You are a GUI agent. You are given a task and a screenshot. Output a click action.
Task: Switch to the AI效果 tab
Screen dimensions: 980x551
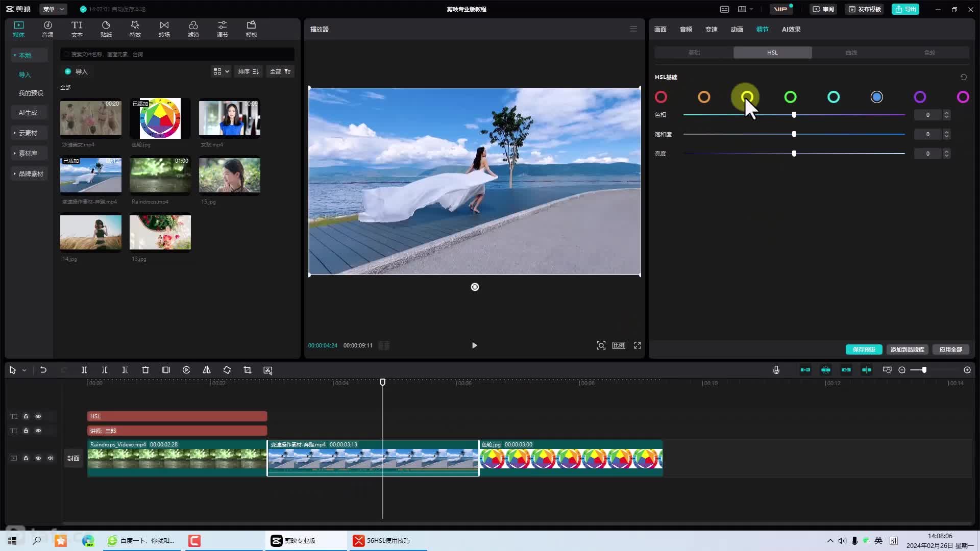tap(791, 29)
